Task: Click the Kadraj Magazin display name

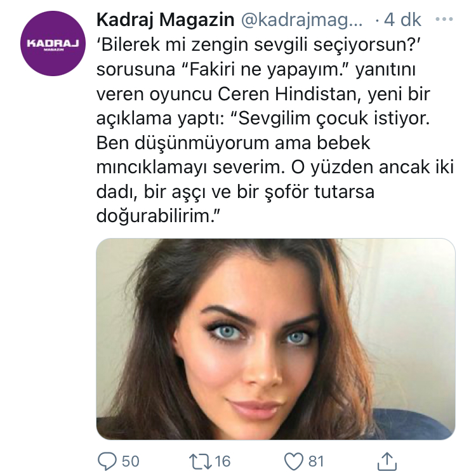Action: (166, 20)
